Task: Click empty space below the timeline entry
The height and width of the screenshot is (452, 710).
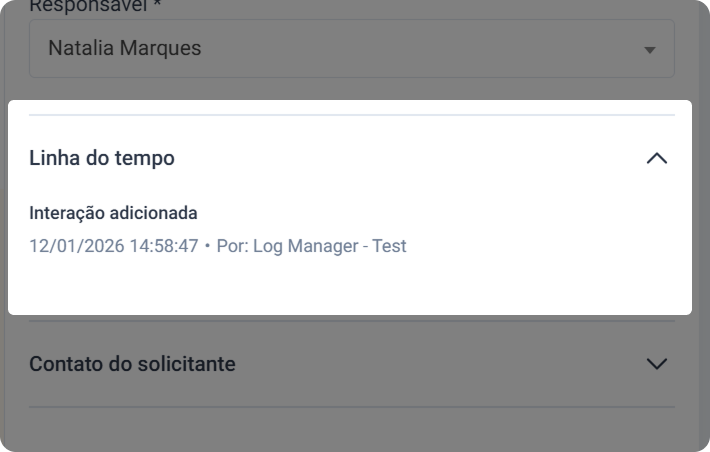Action: (x=351, y=286)
